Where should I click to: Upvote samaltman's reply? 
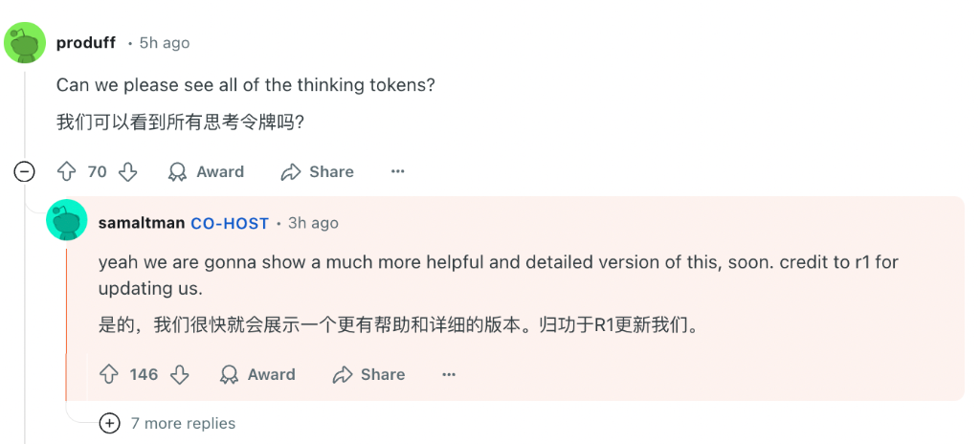(109, 374)
